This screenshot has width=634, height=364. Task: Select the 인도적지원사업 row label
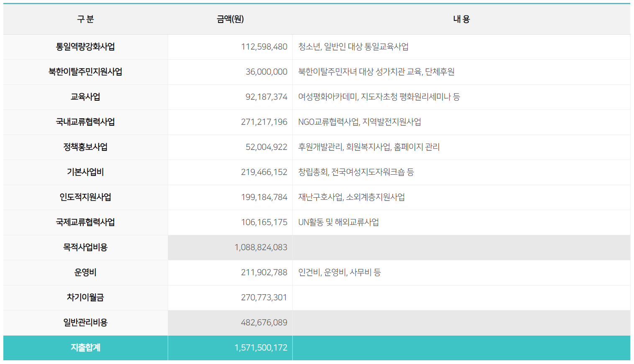coord(85,197)
